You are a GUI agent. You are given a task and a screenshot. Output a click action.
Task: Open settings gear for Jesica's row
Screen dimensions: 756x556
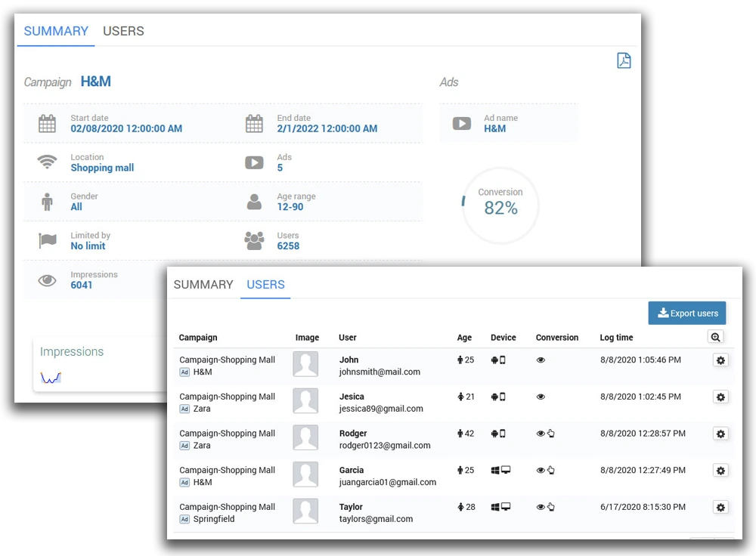coord(720,397)
